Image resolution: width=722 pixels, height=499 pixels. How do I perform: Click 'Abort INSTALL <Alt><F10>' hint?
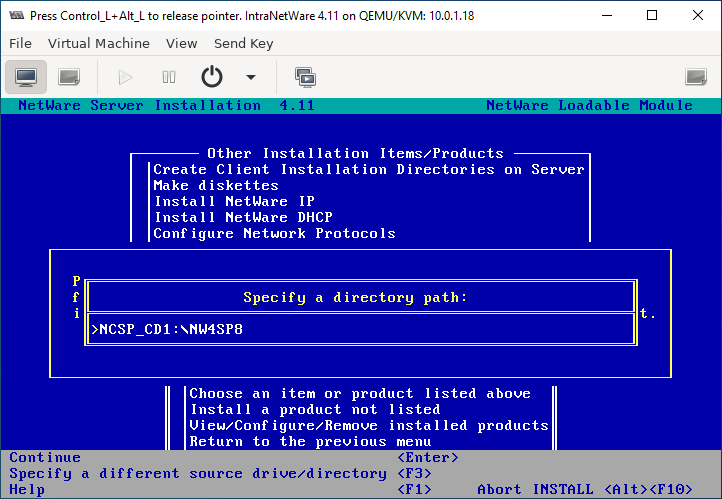tap(585, 489)
